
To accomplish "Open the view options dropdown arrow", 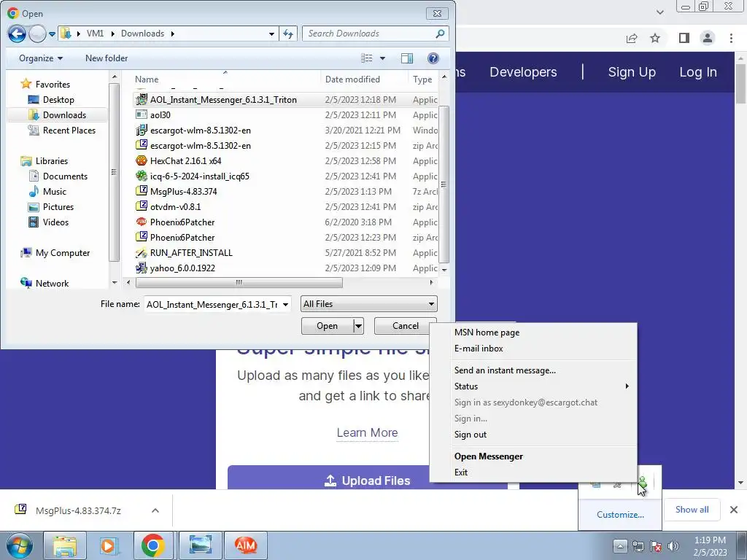I will [x=382, y=58].
